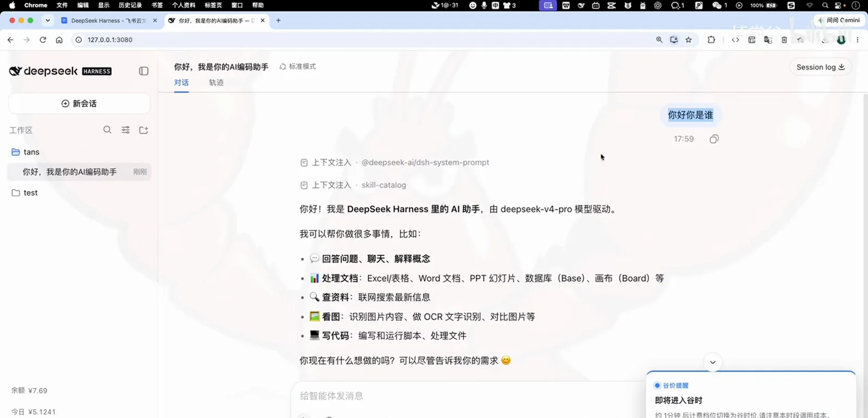Open macOS Spotlight search icon

(825, 5)
